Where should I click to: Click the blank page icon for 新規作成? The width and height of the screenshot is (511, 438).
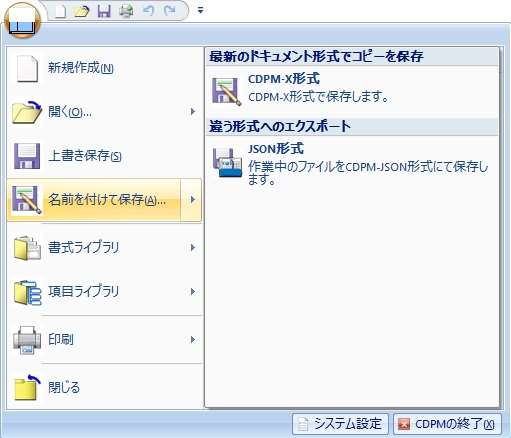click(27, 68)
